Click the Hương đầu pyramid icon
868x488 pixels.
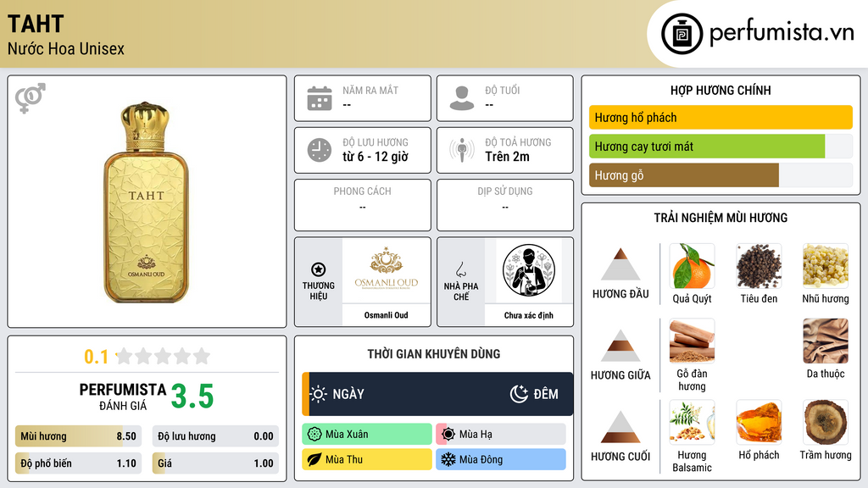(620, 264)
